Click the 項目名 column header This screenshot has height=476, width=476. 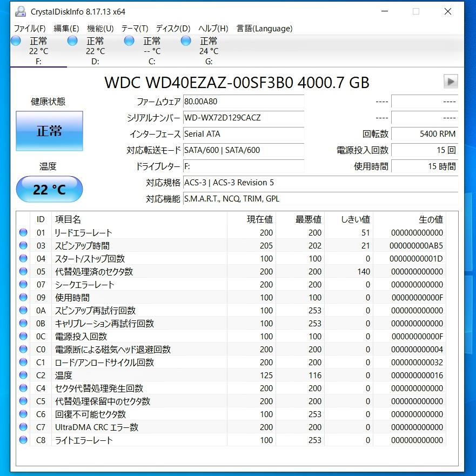tap(68, 219)
